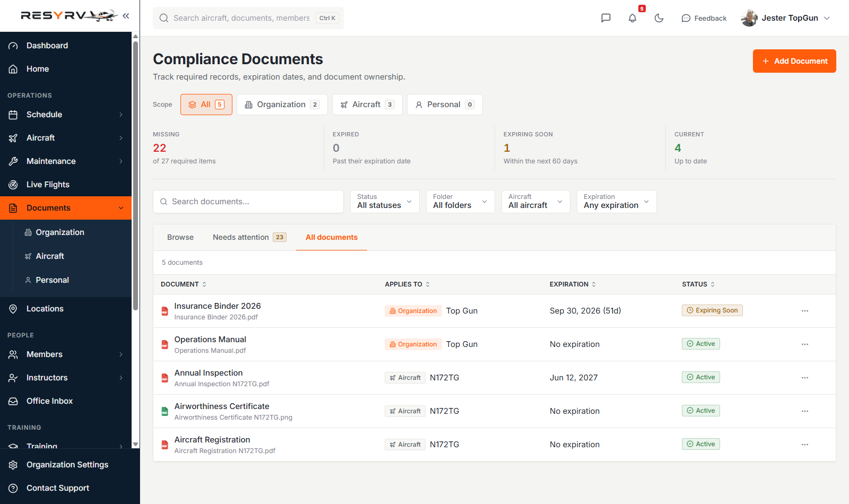Sort by the APPLIES TO column
The image size is (849, 504).
pyautogui.click(x=408, y=284)
